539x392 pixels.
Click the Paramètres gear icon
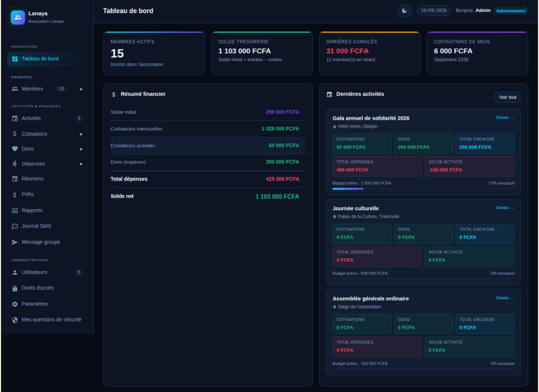(x=15, y=304)
